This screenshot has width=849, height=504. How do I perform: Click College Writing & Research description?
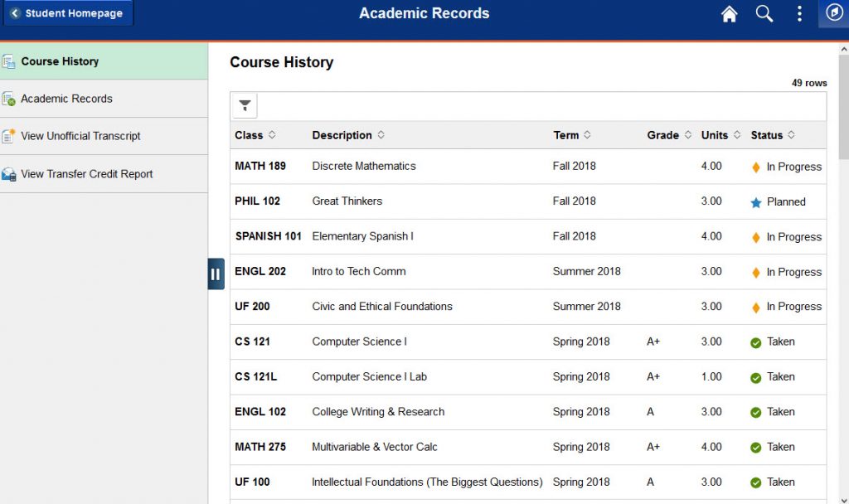point(378,411)
